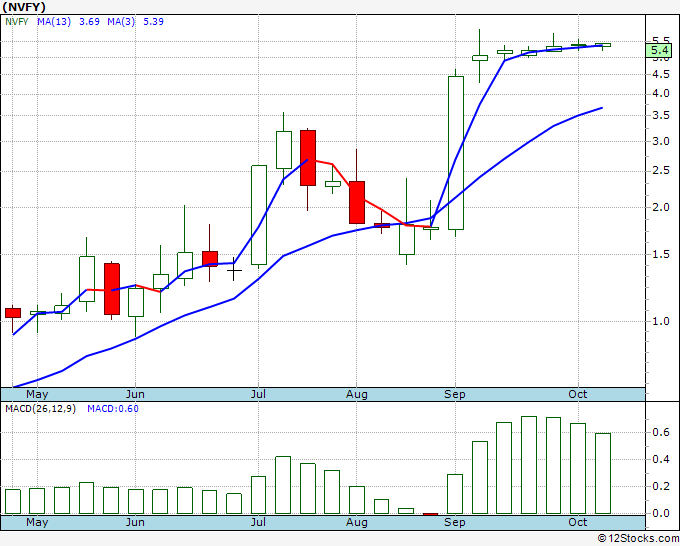Click the red mid-July candlestick body

(x=308, y=158)
